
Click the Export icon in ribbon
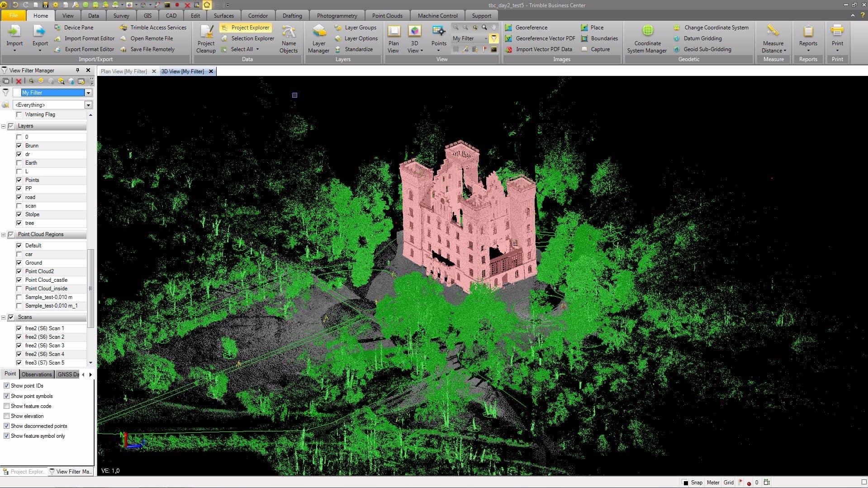(x=40, y=31)
